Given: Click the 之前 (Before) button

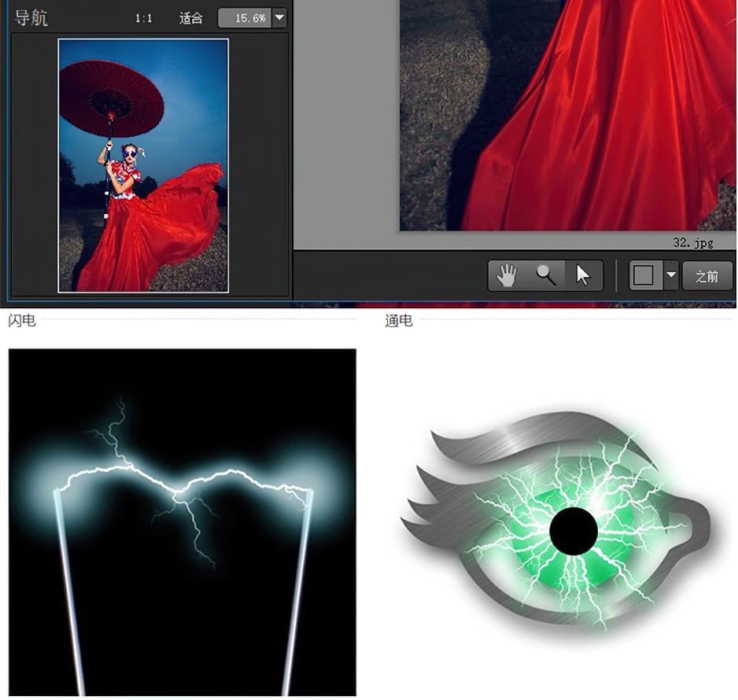Looking at the screenshot, I should tap(707, 276).
